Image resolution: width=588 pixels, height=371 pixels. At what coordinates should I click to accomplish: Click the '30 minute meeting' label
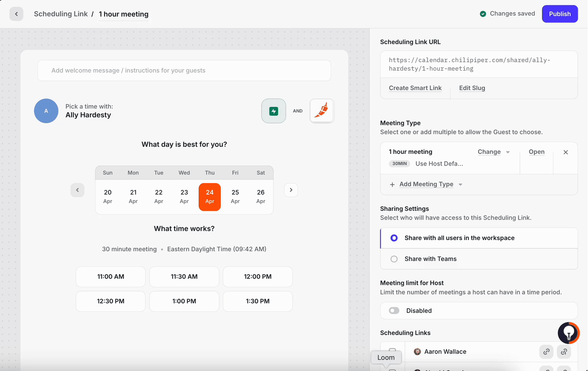click(129, 249)
